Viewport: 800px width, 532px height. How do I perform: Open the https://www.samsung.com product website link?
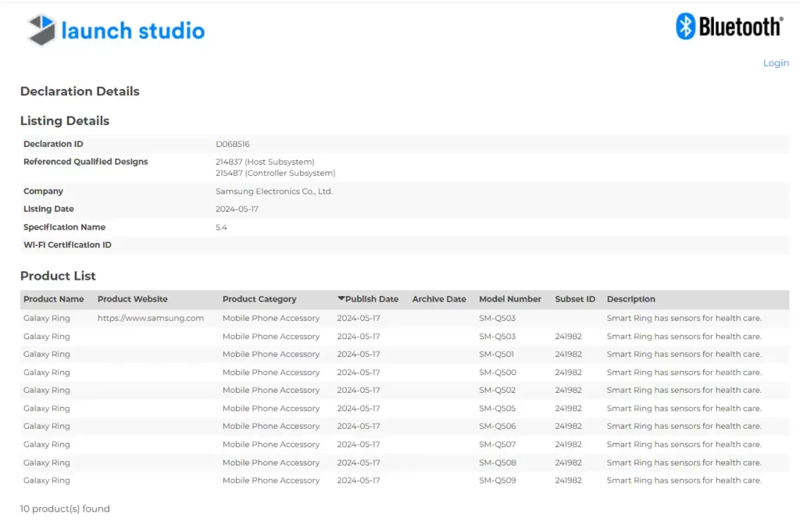point(151,318)
